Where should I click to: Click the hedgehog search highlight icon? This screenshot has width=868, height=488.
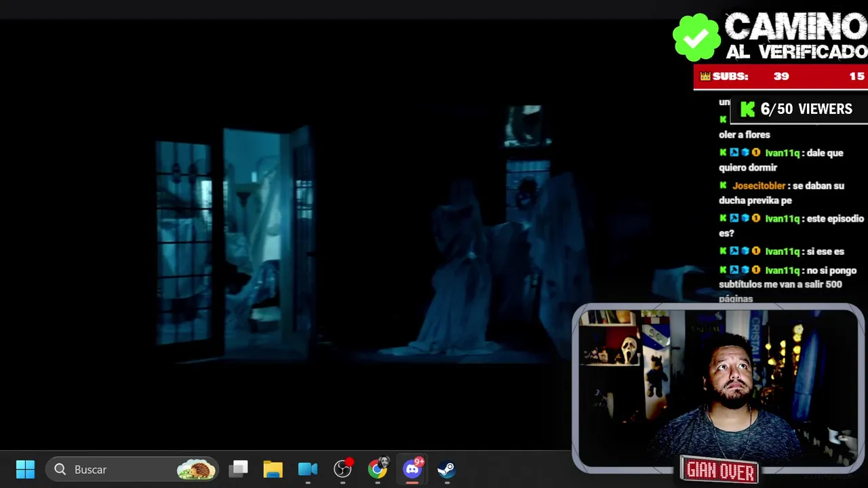point(196,469)
